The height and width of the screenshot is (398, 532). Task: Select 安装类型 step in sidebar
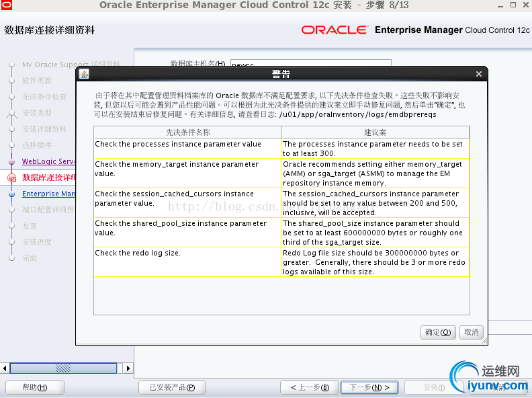(x=37, y=113)
